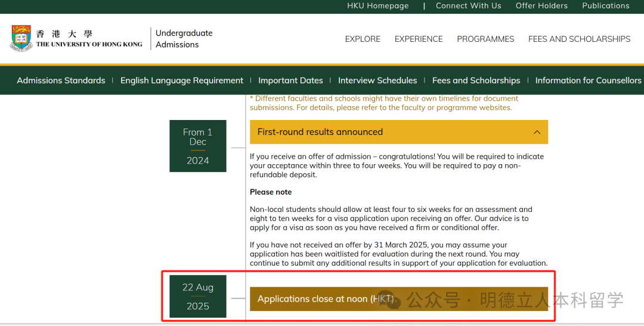Open the PROGRAMMES menu
Image resolution: width=644 pixels, height=326 pixels.
[x=485, y=39]
